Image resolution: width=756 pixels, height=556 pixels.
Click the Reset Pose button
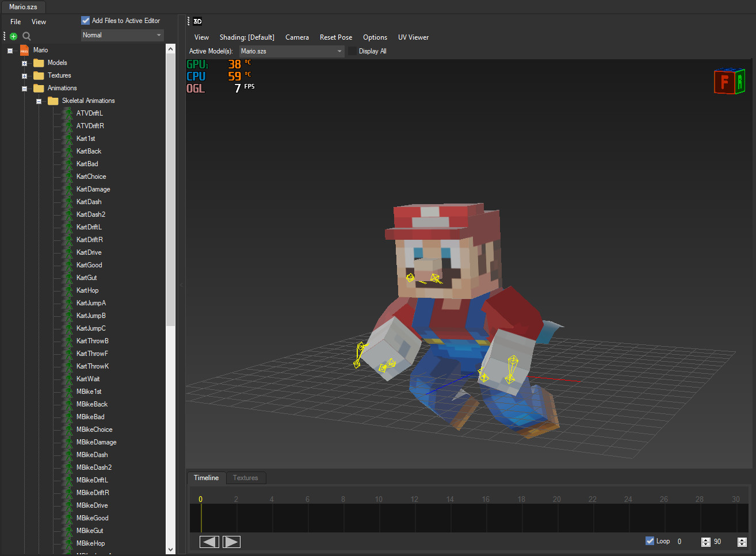(335, 37)
